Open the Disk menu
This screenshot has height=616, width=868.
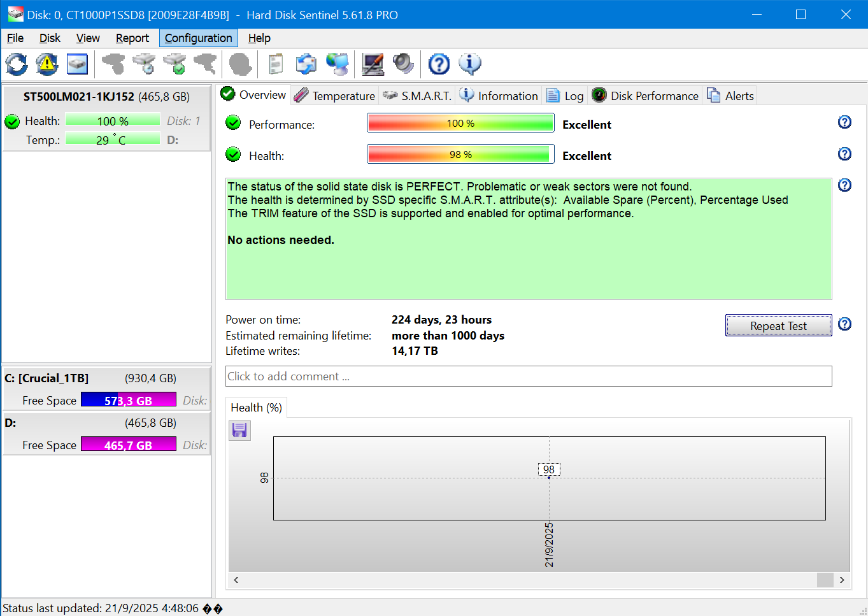(x=50, y=38)
